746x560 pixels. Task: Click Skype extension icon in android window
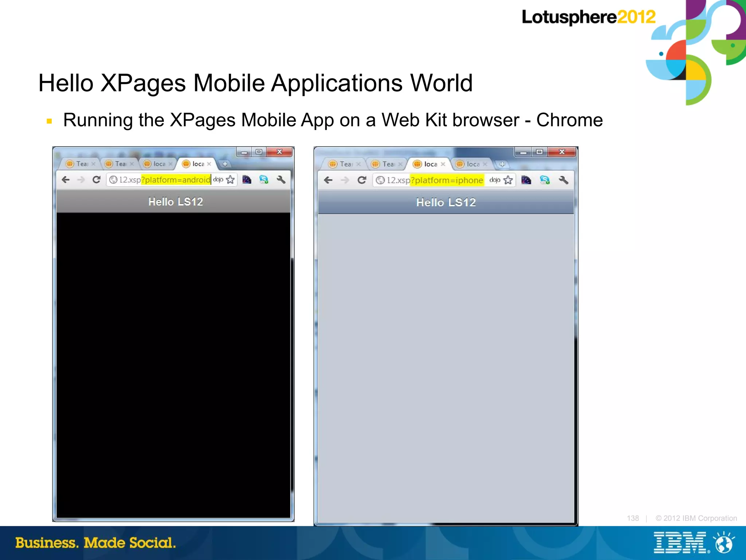click(264, 180)
